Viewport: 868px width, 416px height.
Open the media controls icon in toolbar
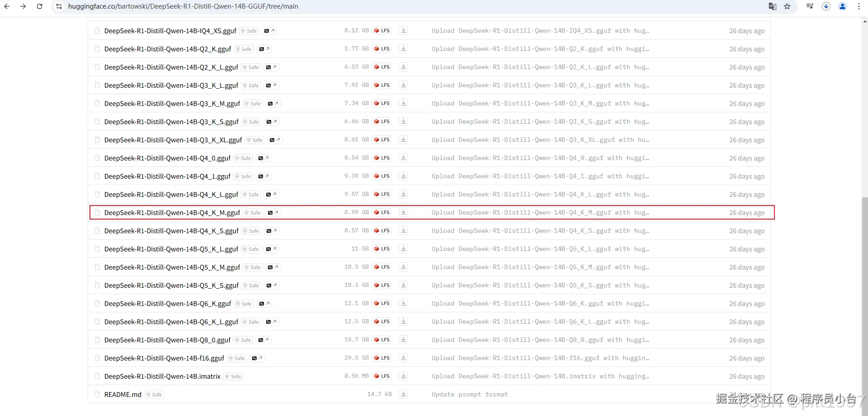(x=810, y=6)
